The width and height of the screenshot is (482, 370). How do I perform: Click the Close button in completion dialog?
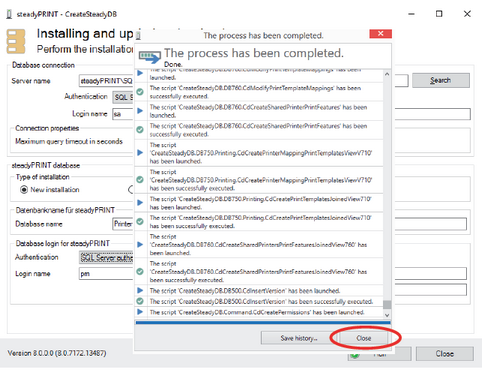coord(363,338)
